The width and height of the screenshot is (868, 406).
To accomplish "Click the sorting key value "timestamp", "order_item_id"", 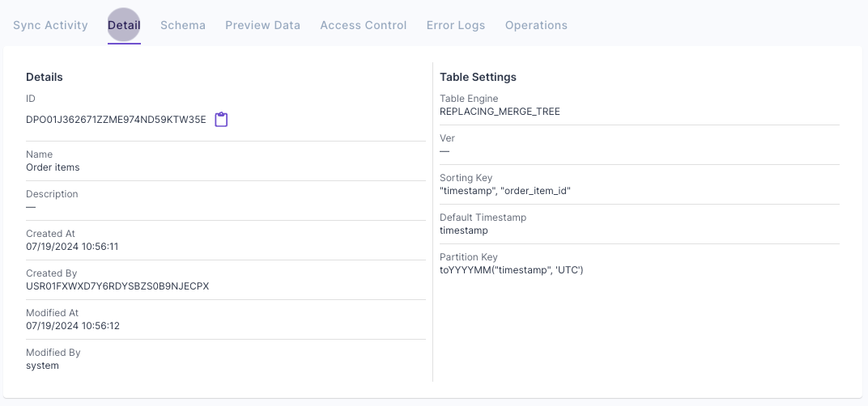I will tap(505, 191).
